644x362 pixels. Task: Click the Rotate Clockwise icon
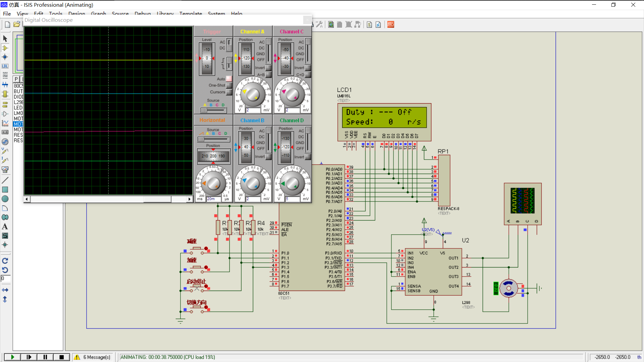click(5, 261)
